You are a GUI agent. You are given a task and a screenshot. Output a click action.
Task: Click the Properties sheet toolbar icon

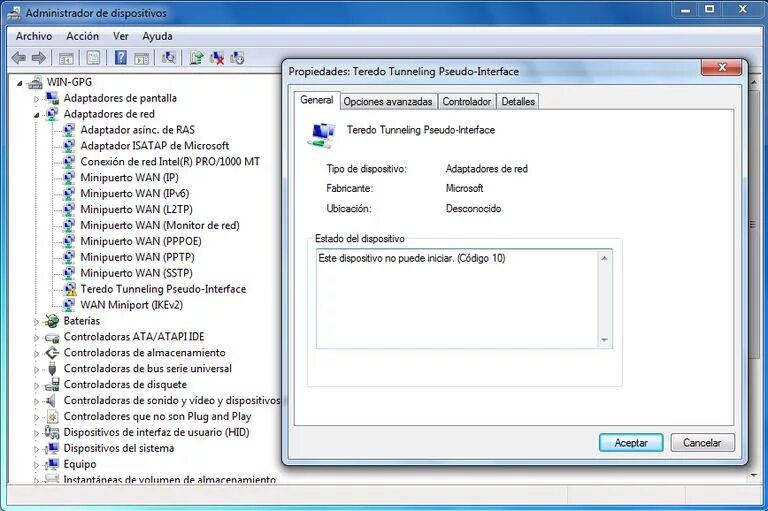click(93, 58)
